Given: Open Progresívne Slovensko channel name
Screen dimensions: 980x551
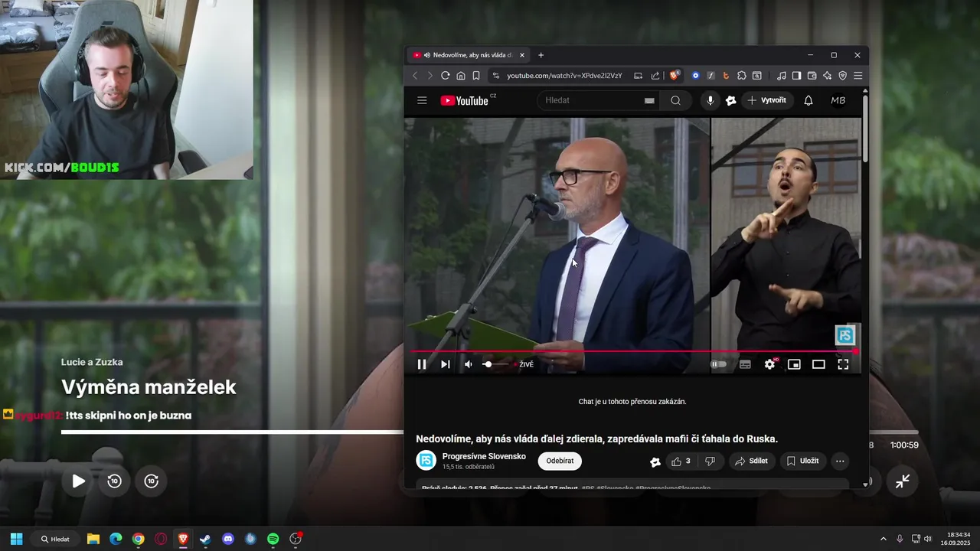Looking at the screenshot, I should (x=484, y=456).
